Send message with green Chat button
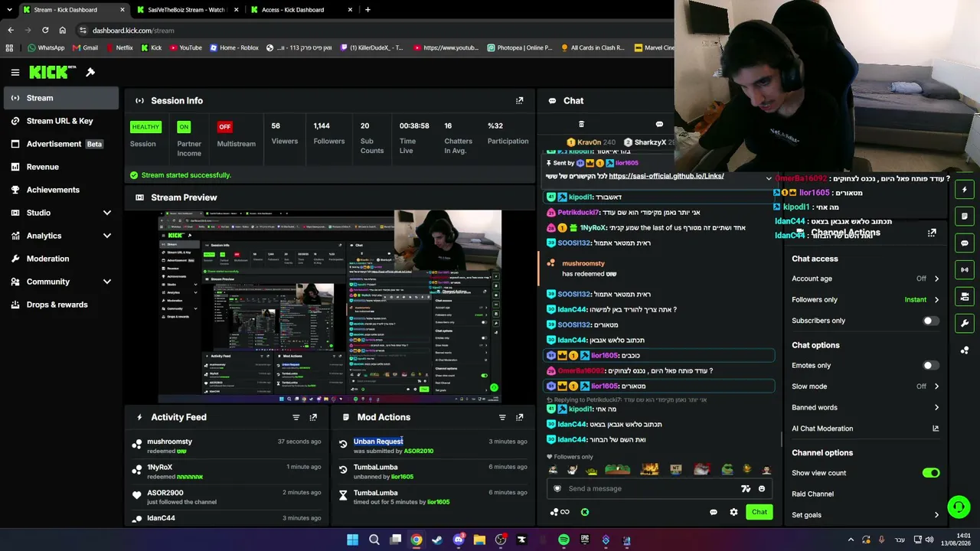980x551 pixels. (x=759, y=512)
